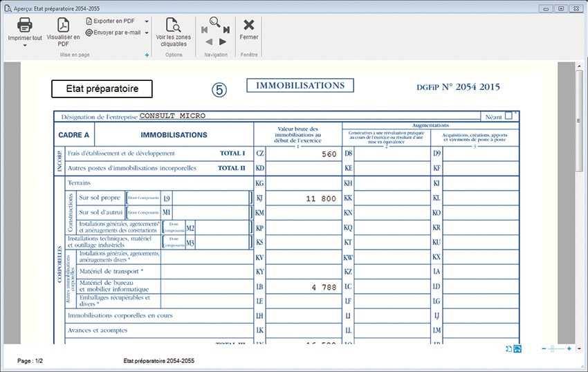This screenshot has width=588, height=372.
Task: Go to the first page
Action: coord(204,30)
